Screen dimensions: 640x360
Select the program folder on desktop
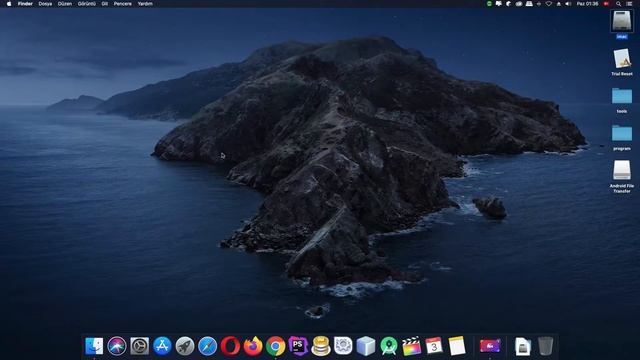[622, 133]
